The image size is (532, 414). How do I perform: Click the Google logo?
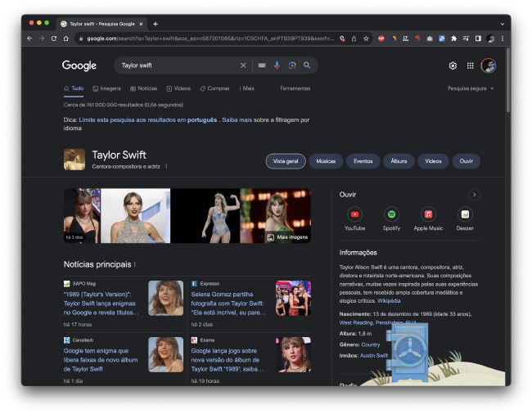click(x=79, y=65)
